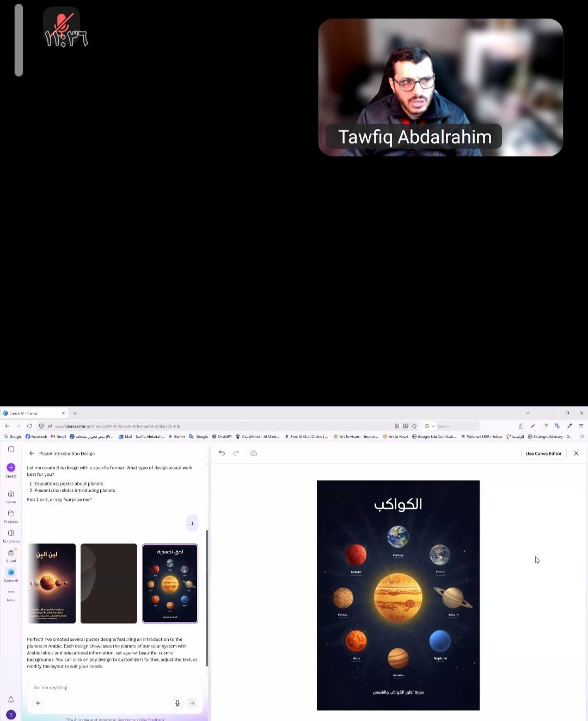
Task: Click the Ask me anything input field
Action: click(109, 687)
